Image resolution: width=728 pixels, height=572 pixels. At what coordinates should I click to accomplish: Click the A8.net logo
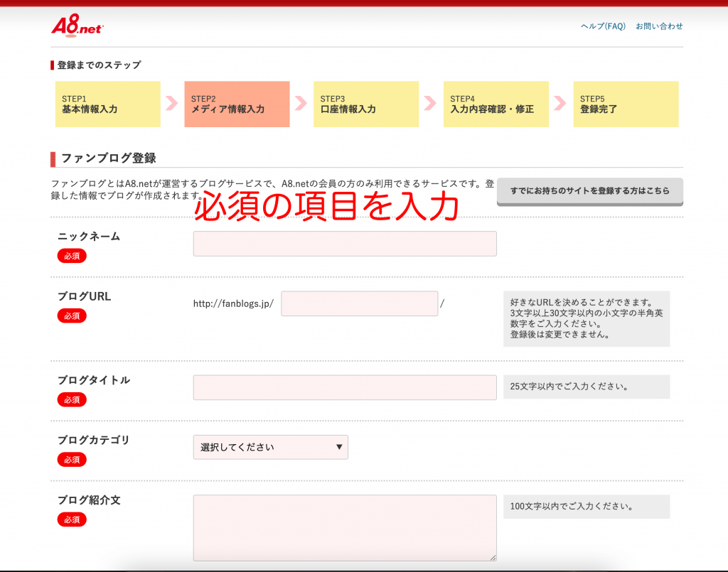[77, 26]
